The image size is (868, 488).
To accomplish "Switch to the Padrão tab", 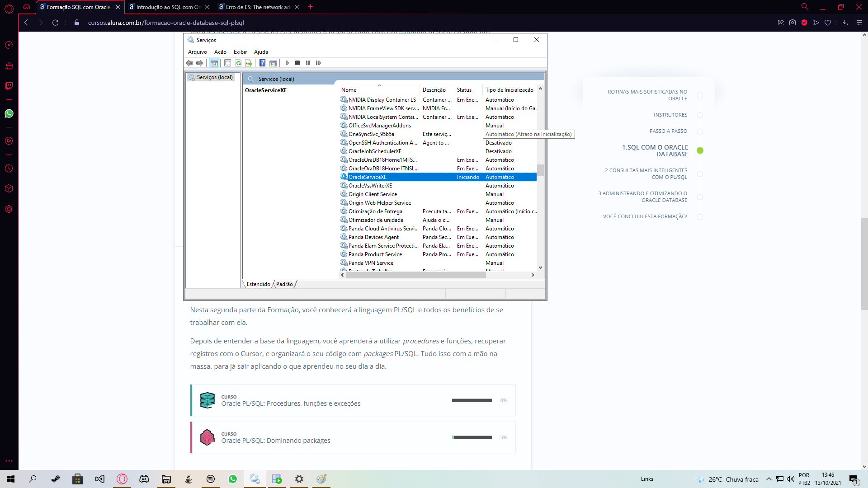I will coord(285,284).
